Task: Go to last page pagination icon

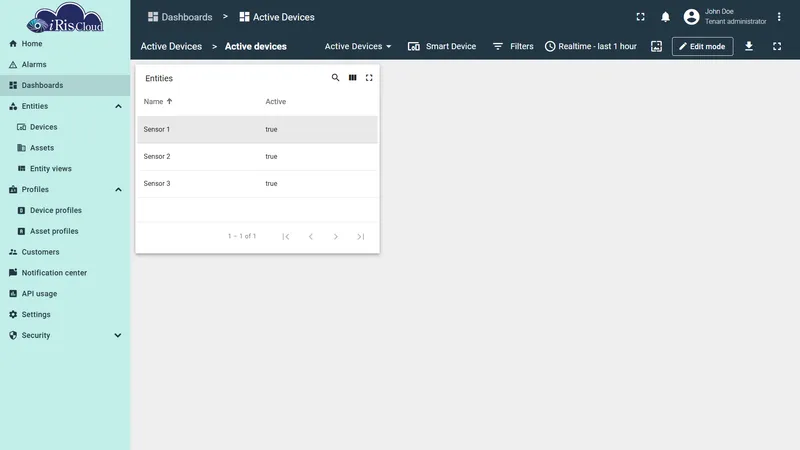Action: (x=361, y=236)
